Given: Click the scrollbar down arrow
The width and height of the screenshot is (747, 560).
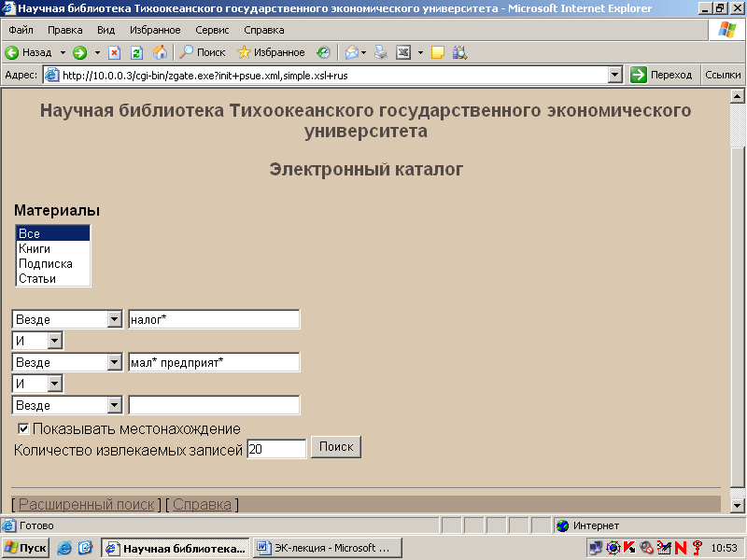Looking at the screenshot, I should (x=737, y=506).
